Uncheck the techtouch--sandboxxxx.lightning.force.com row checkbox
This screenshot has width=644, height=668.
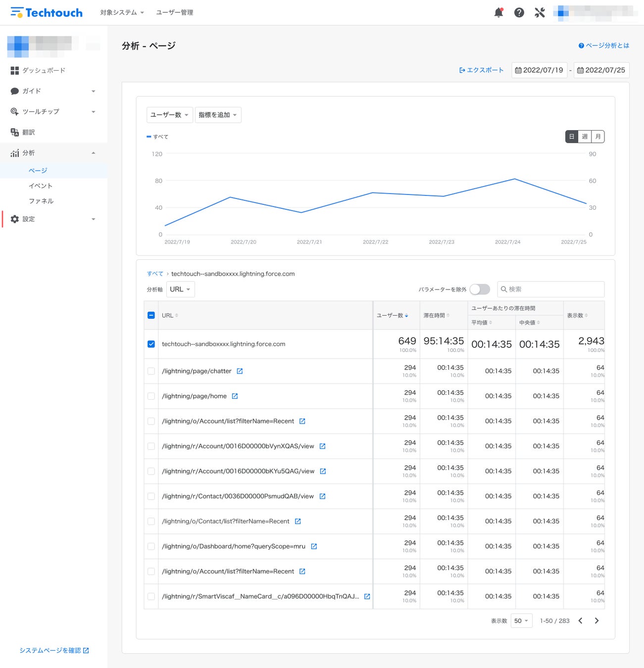click(151, 344)
